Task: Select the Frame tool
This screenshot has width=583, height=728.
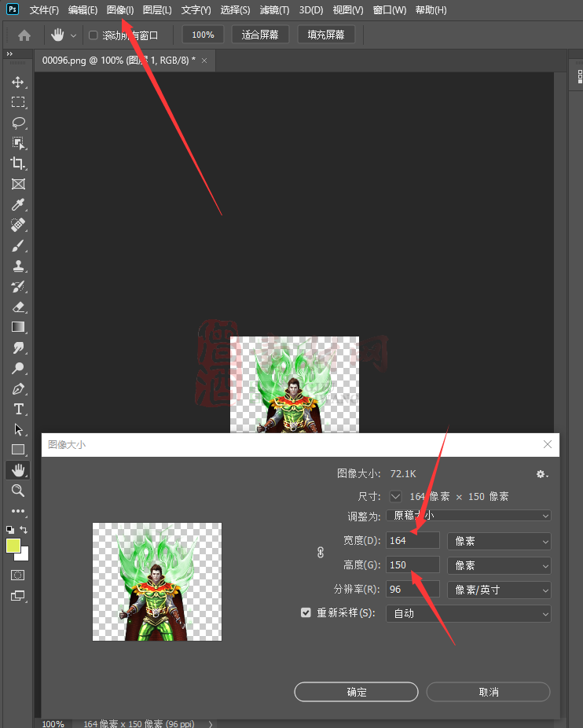Action: (18, 184)
